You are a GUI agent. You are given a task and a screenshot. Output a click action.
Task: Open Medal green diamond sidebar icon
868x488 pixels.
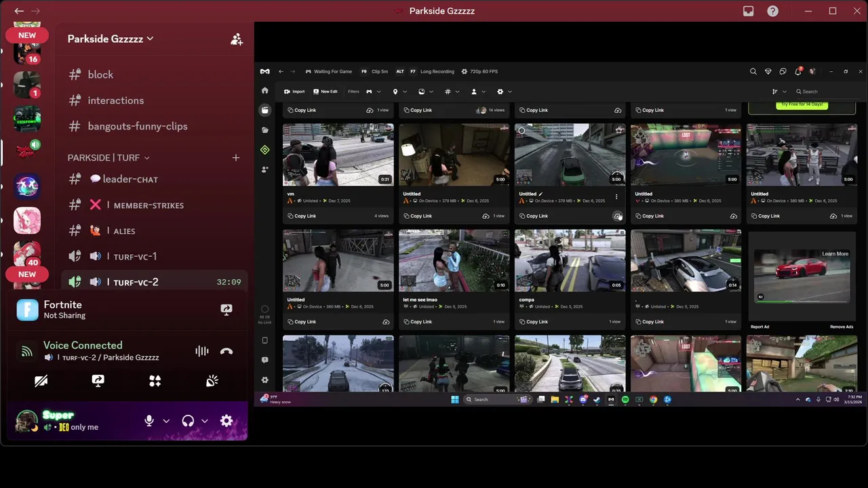[x=264, y=150]
